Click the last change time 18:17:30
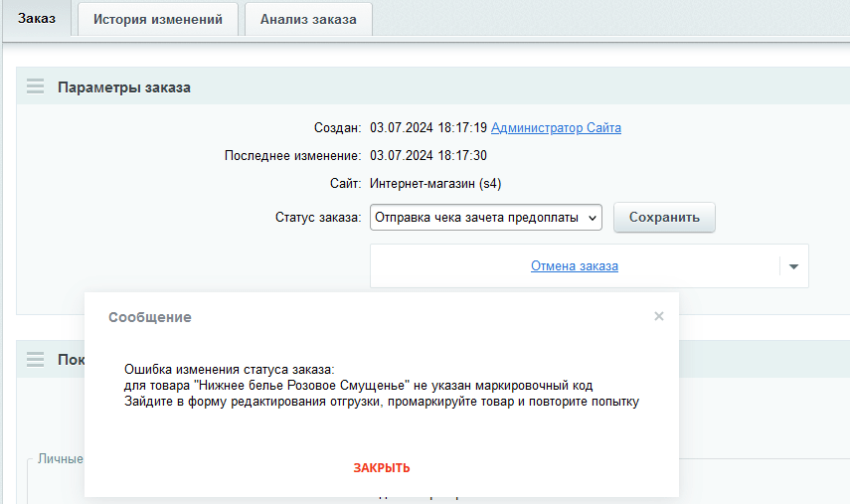The image size is (850, 504). pyautogui.click(x=462, y=156)
